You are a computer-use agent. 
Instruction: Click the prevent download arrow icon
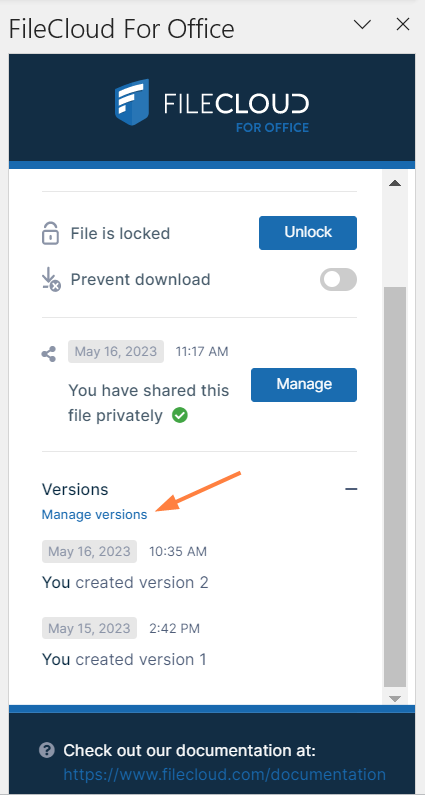(x=51, y=280)
